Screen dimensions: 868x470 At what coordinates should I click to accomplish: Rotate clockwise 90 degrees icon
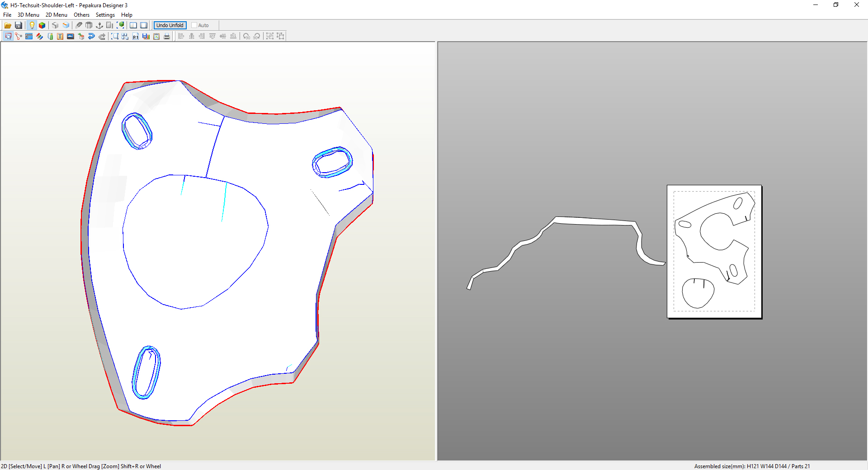point(257,36)
